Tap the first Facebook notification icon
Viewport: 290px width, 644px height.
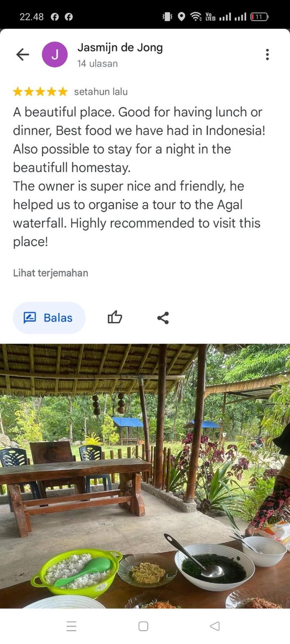pyautogui.click(x=55, y=17)
